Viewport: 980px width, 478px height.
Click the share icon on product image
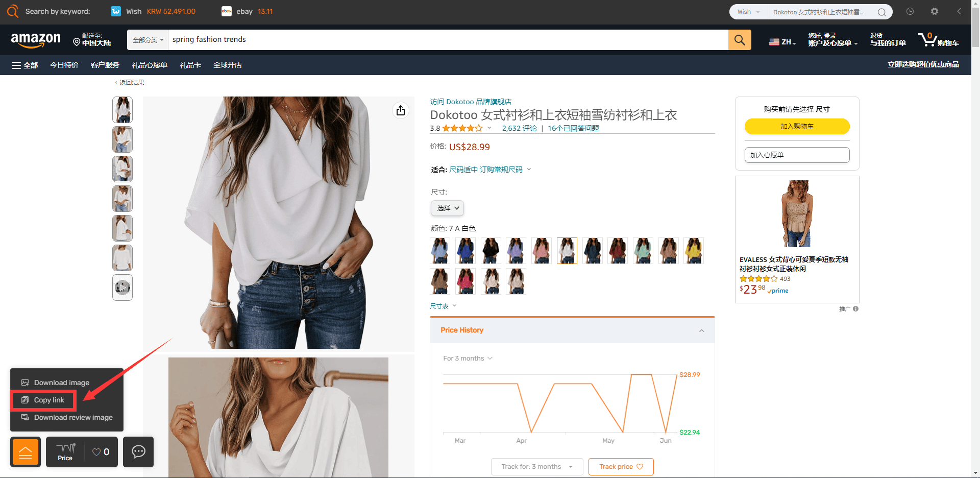click(x=401, y=110)
